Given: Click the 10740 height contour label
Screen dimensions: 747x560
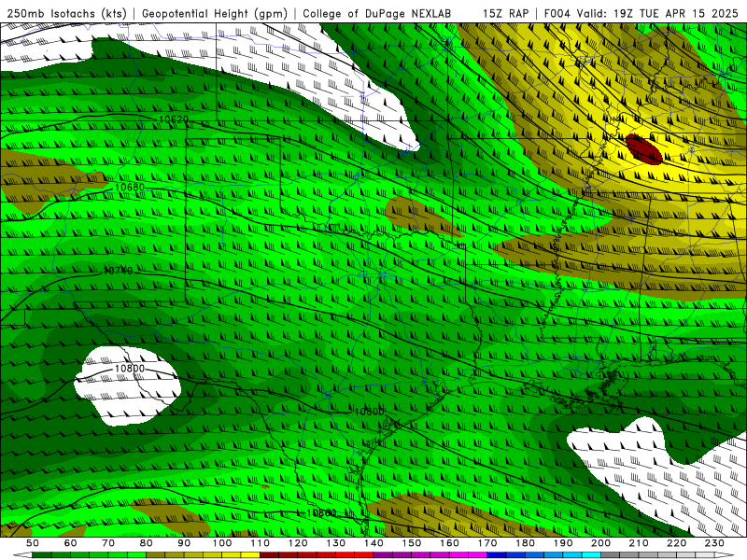Looking at the screenshot, I should [x=119, y=271].
